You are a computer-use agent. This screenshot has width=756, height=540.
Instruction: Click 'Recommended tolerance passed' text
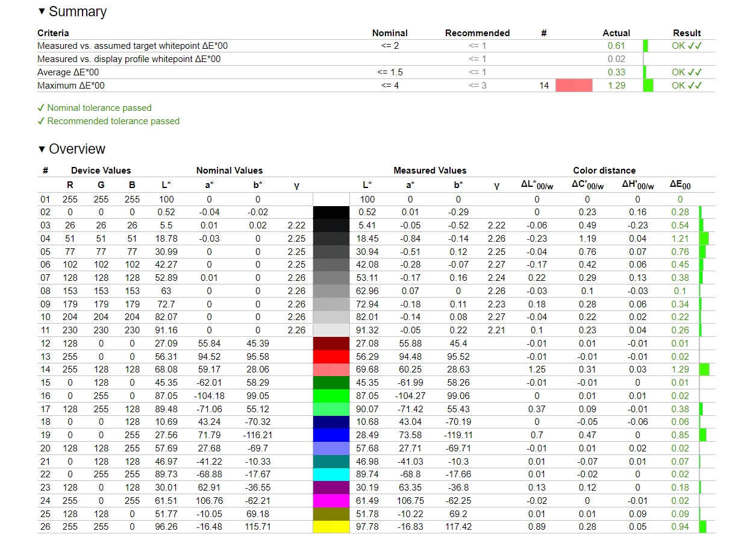pos(113,121)
